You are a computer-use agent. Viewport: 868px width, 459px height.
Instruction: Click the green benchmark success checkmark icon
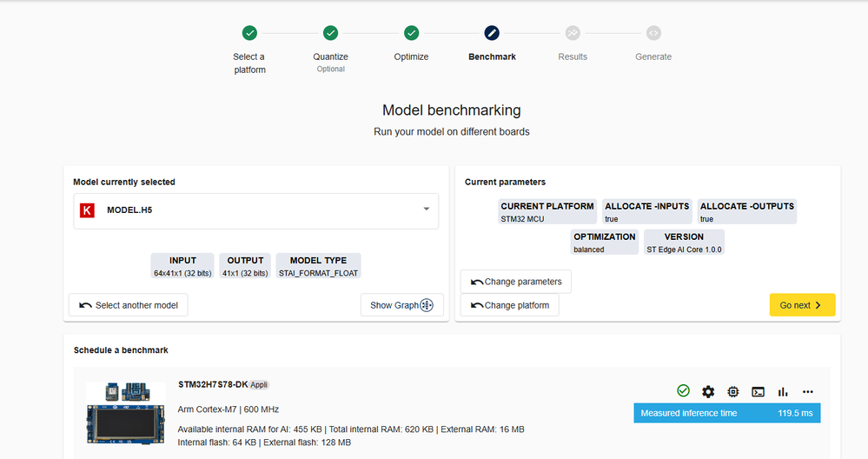[x=683, y=391]
